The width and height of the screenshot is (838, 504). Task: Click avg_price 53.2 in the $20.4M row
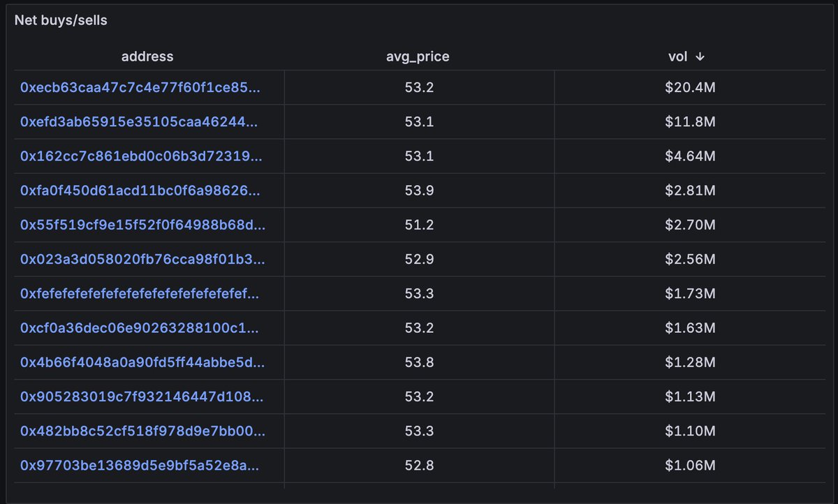419,87
